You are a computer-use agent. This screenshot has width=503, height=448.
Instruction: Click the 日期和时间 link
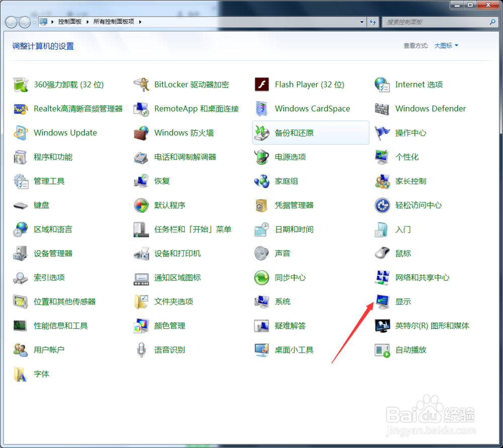[294, 230]
